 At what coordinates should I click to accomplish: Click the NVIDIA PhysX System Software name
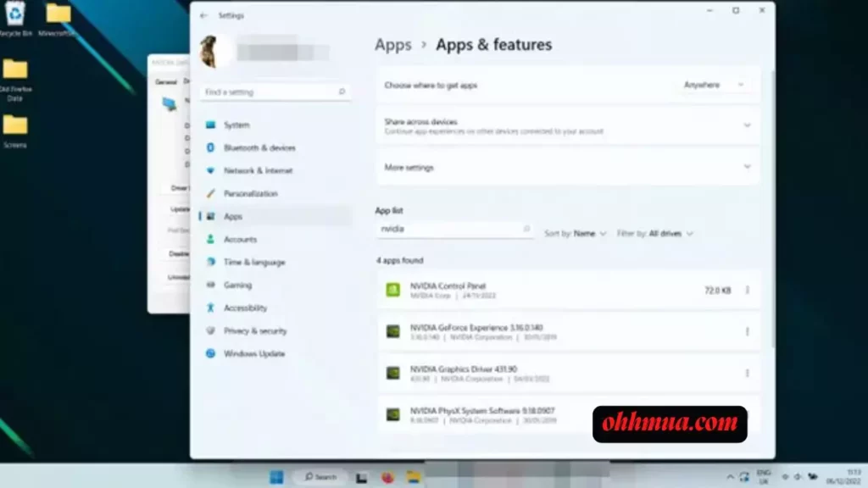pos(482,411)
